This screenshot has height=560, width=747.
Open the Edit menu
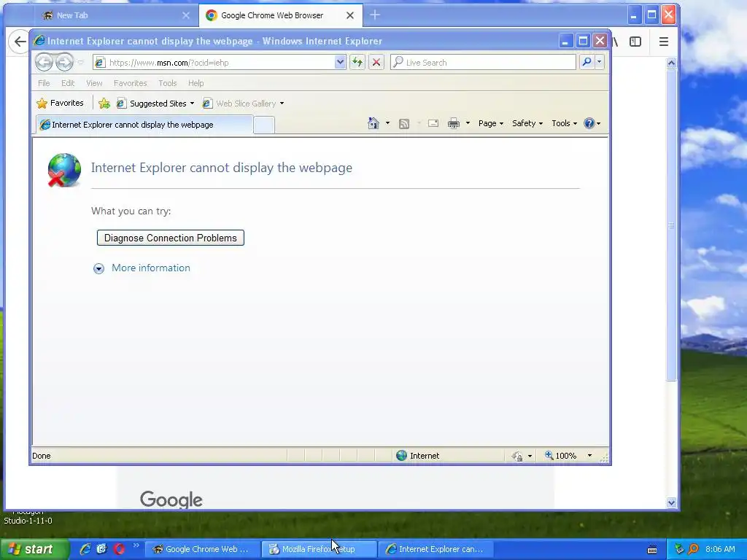(68, 83)
